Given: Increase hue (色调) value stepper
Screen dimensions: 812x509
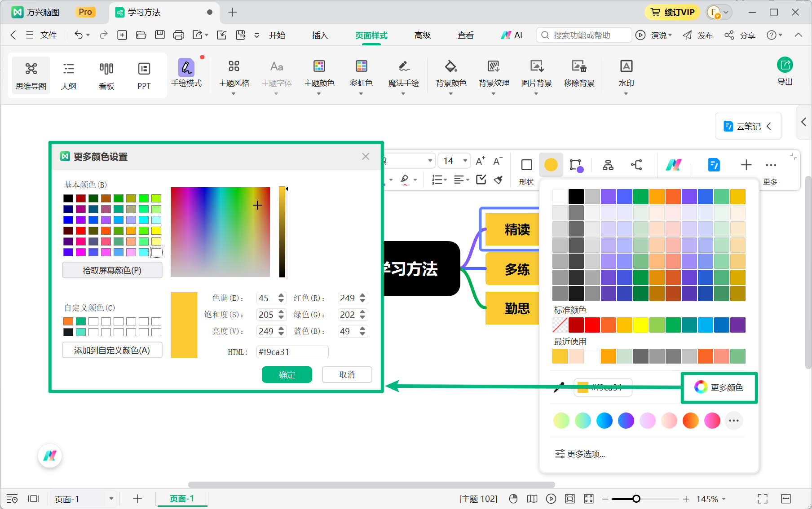Looking at the screenshot, I should pyautogui.click(x=281, y=295).
